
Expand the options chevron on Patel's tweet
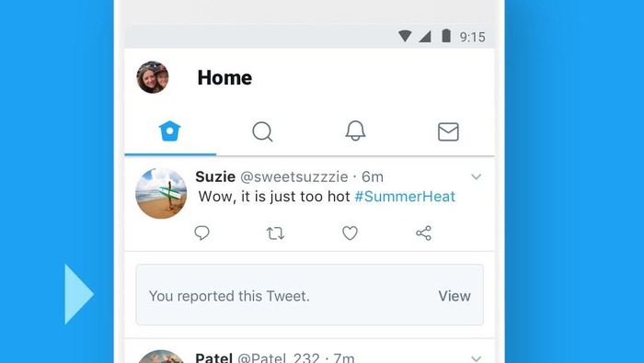pos(476,359)
